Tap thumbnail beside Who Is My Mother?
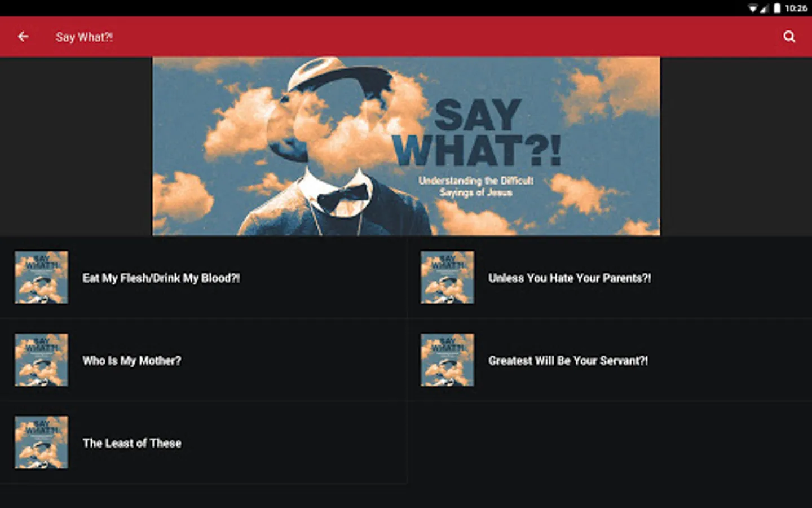This screenshot has height=508, width=812. pos(41,360)
